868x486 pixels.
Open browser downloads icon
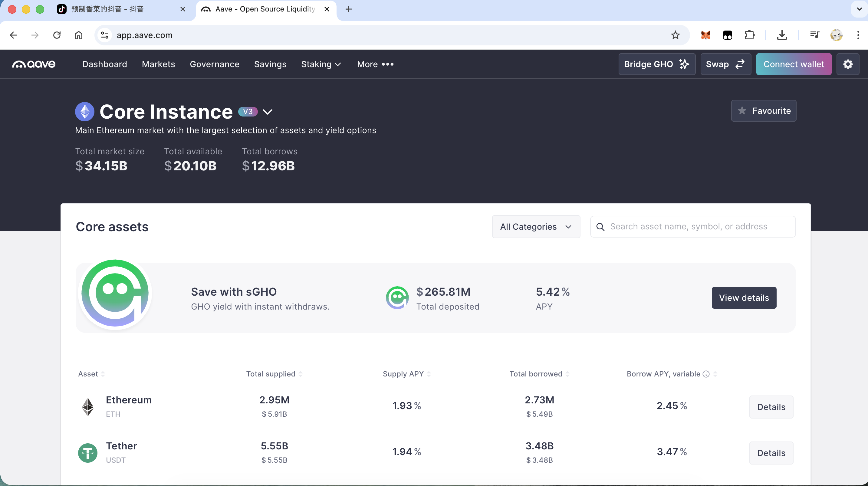click(x=782, y=35)
